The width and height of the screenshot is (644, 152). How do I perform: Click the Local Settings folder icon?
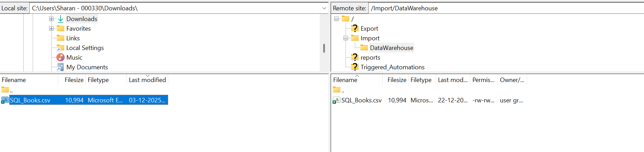coord(61,48)
